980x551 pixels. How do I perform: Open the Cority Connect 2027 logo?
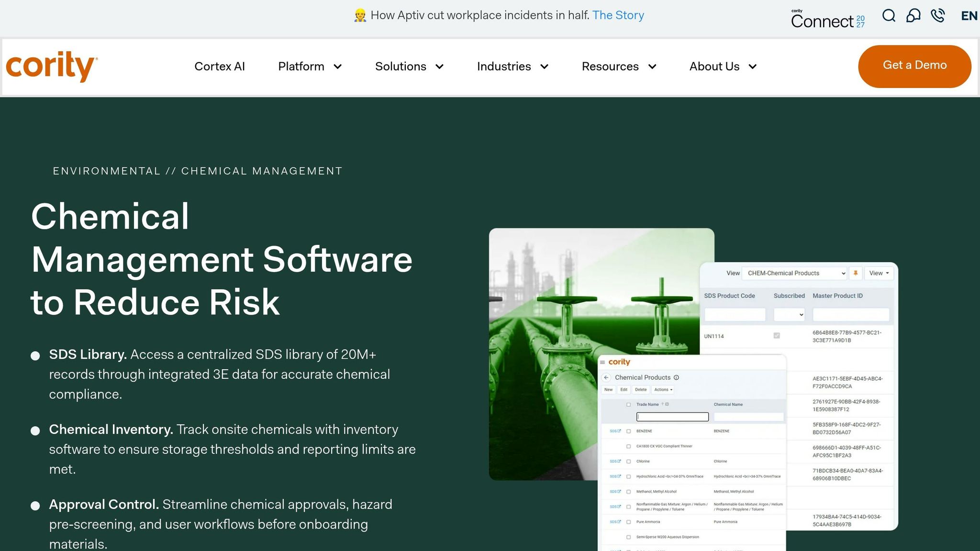(828, 19)
